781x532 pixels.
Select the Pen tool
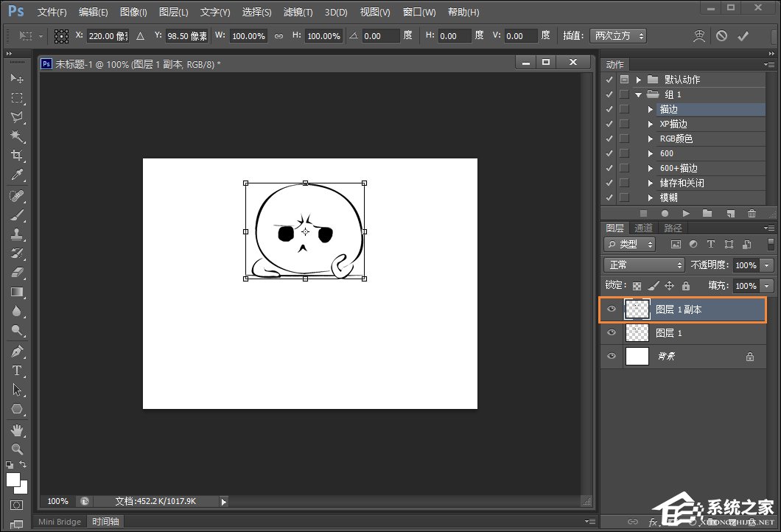[x=17, y=351]
